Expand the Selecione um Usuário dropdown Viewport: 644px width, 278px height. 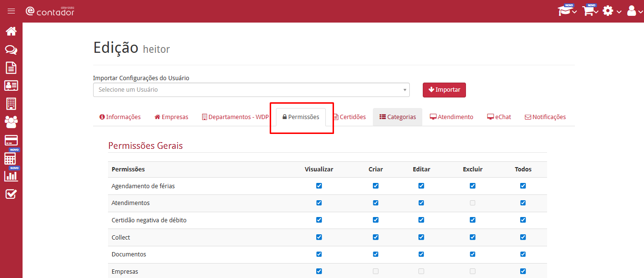point(251,90)
